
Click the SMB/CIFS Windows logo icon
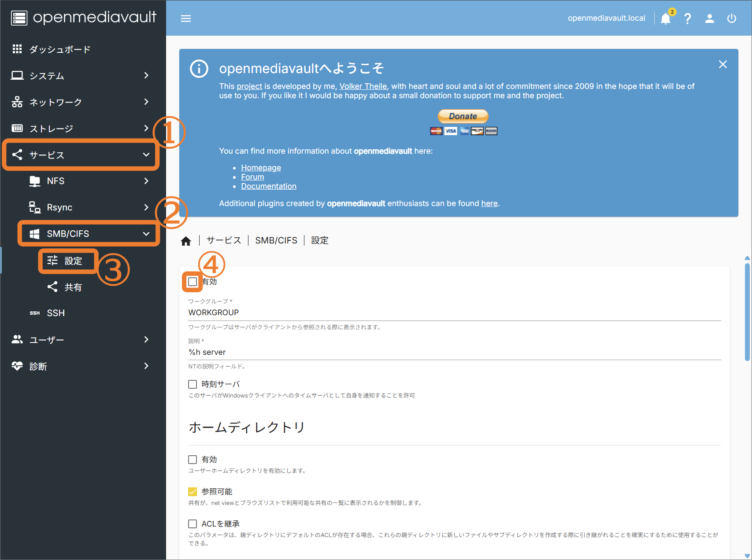[35, 234]
